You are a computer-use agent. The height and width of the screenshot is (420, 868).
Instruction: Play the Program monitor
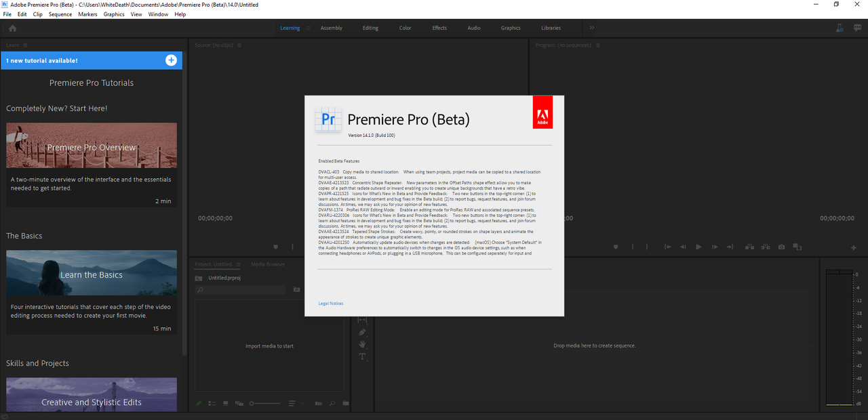(698, 247)
